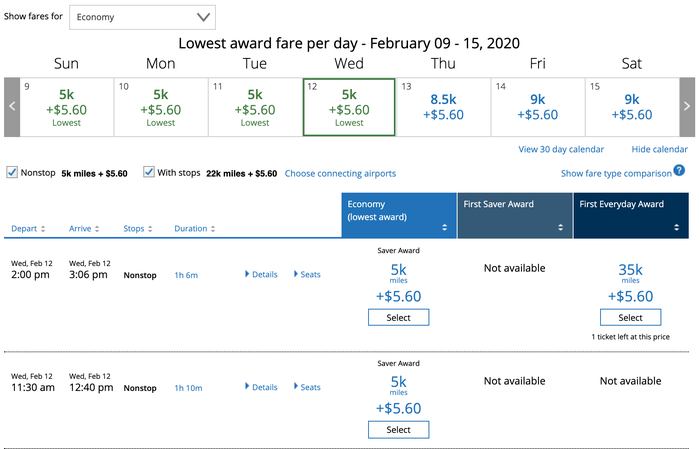This screenshot has width=700, height=449.
Task: Sort Economy lowest award column
Action: [444, 228]
